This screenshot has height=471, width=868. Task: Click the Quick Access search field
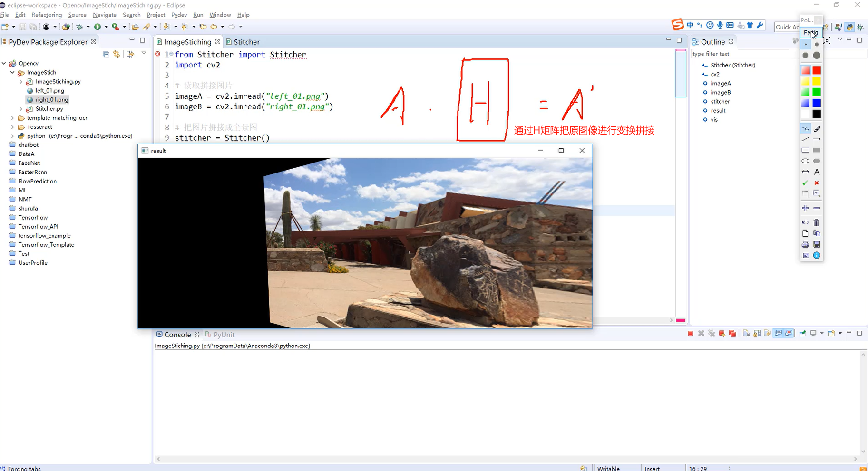tap(787, 27)
